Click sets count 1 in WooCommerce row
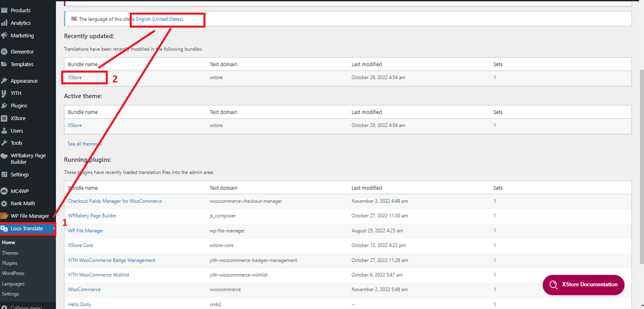Viewport: 644px width, 309px height. (x=495, y=289)
